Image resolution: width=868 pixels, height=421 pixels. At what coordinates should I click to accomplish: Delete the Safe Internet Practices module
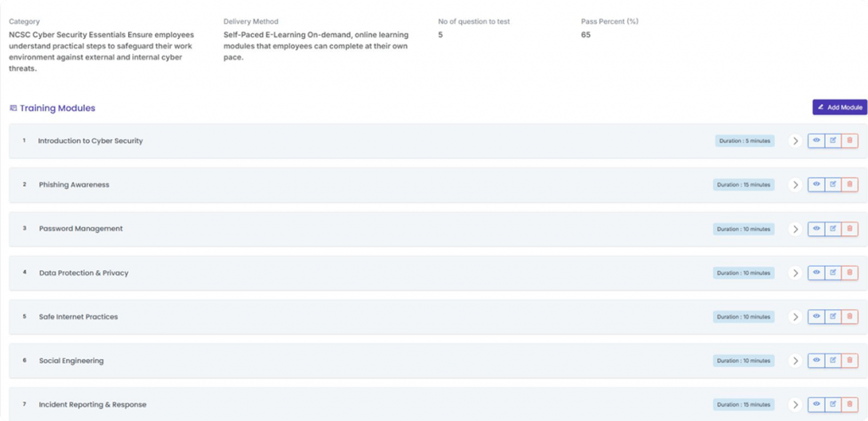tap(849, 317)
